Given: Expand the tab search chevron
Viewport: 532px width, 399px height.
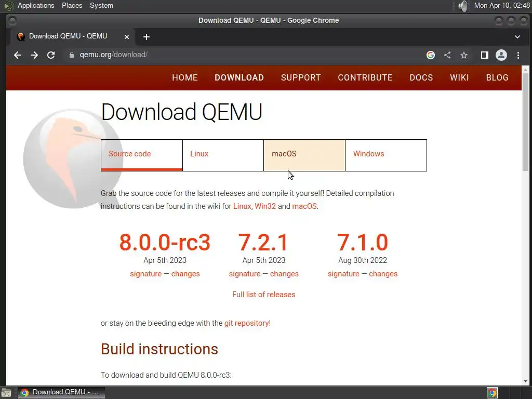Looking at the screenshot, I should 517,37.
